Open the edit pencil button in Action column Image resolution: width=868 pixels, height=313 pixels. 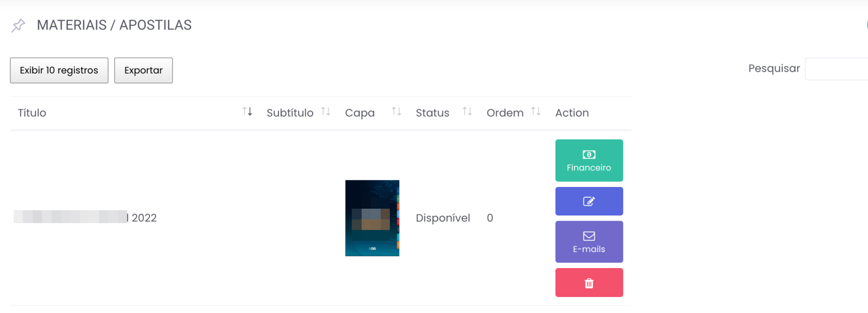click(x=589, y=201)
